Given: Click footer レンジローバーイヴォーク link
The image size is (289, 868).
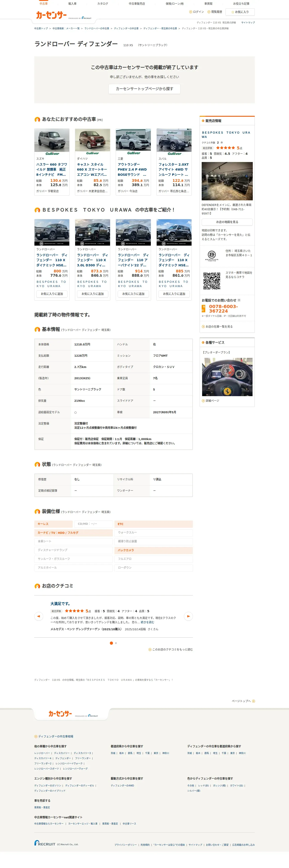Looking at the screenshot, I should 69,763.
